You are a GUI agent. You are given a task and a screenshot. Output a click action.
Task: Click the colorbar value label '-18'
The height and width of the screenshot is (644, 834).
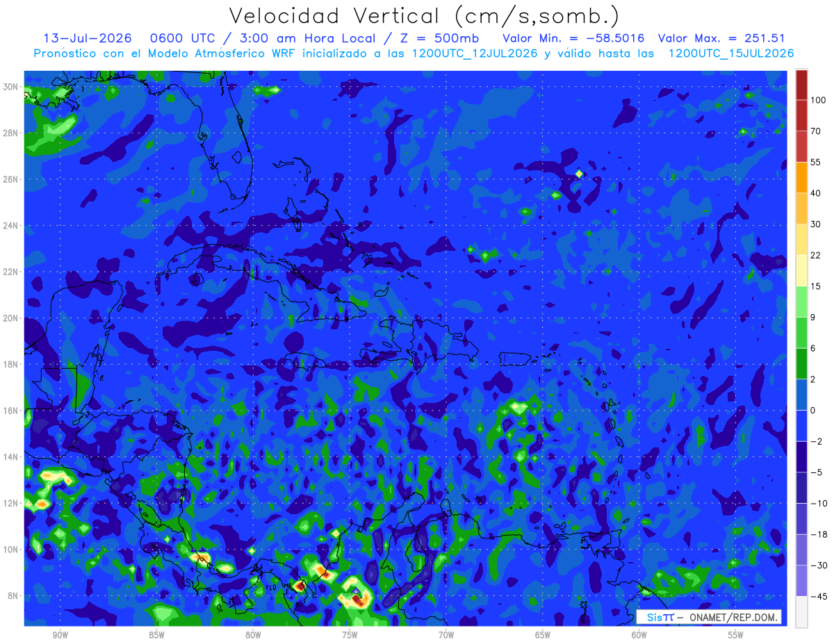819,534
